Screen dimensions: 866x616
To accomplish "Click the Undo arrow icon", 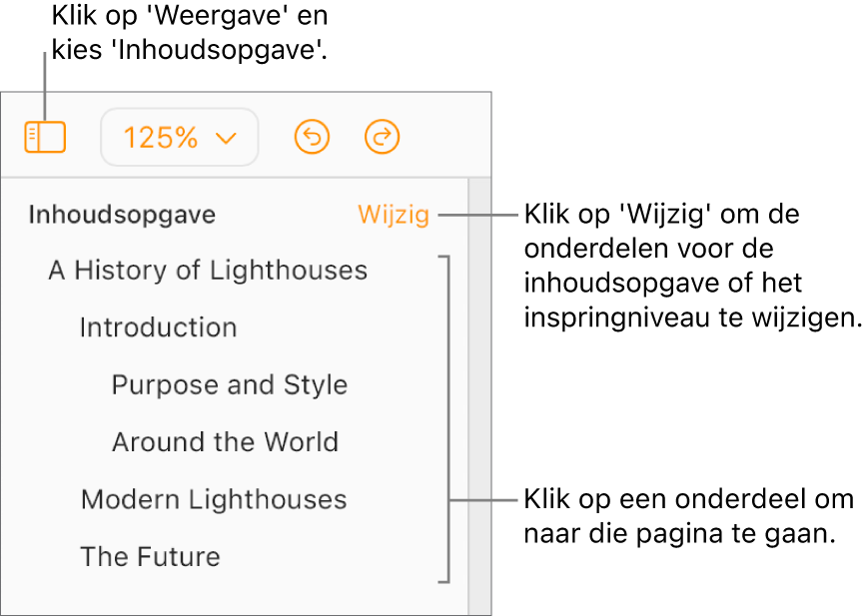I will tap(313, 137).
